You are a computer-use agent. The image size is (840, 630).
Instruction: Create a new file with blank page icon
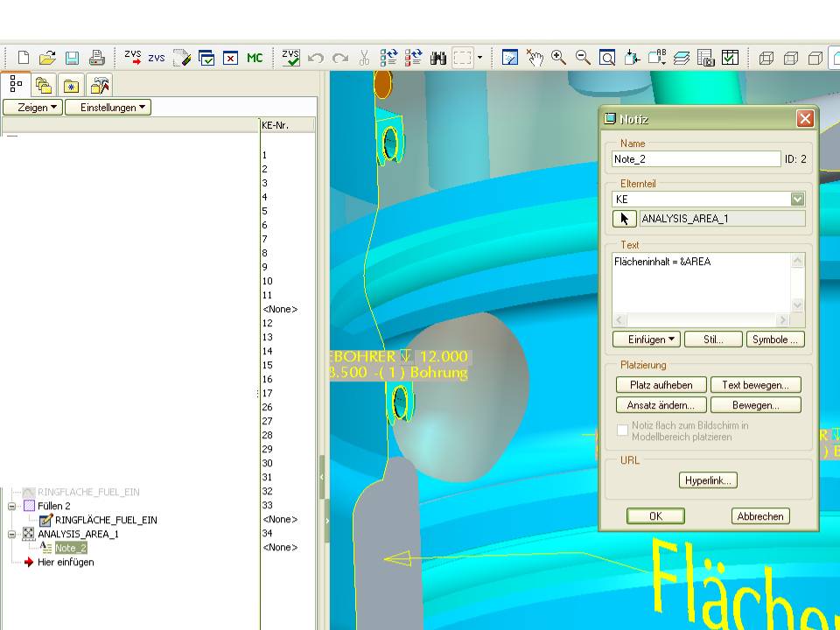coord(23,58)
